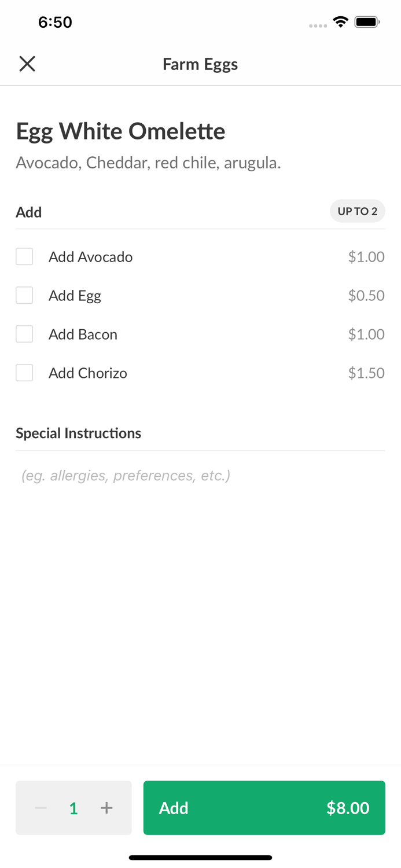Tap the plus icon to increase quantity

[x=107, y=808]
